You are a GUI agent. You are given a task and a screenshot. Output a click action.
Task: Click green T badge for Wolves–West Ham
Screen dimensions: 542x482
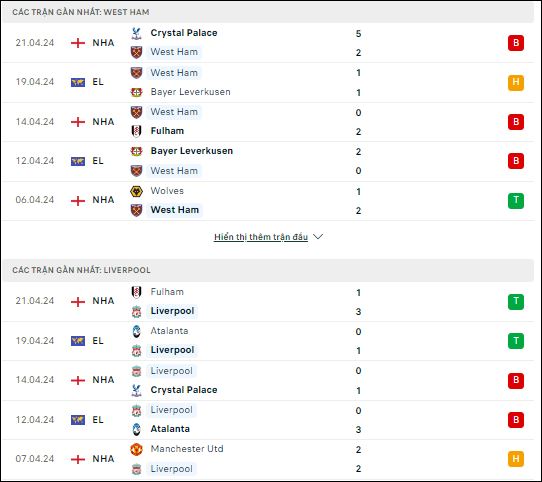point(516,201)
